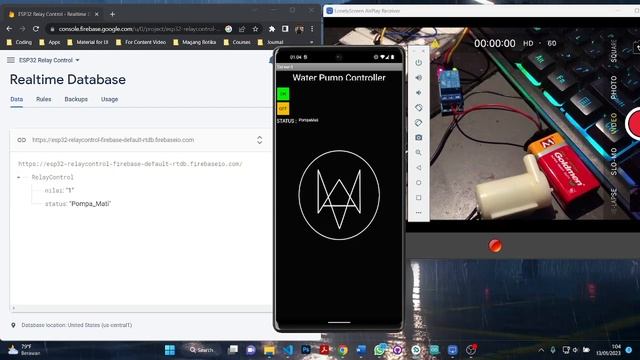Click the root database URL in tree
The height and width of the screenshot is (360, 640).
coord(130,164)
